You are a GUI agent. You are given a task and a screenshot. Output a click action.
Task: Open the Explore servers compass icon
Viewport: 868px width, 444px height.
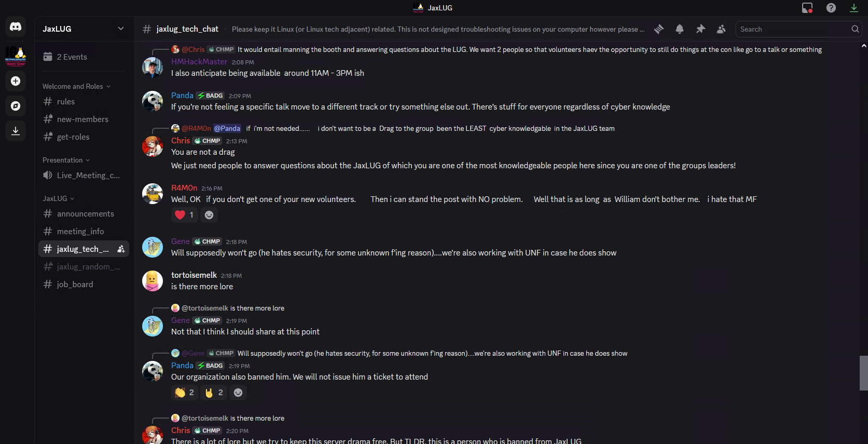pos(15,105)
